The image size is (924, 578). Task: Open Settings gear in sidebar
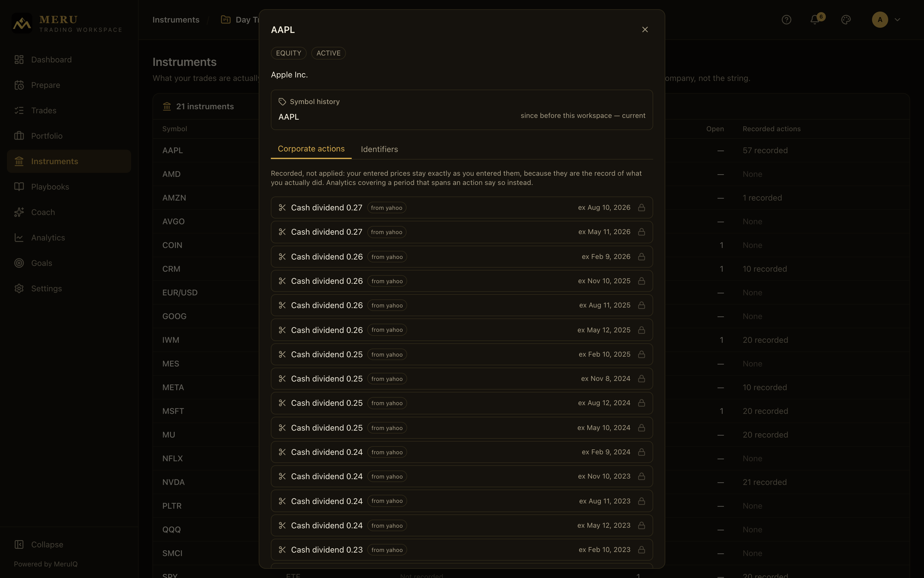tap(19, 288)
